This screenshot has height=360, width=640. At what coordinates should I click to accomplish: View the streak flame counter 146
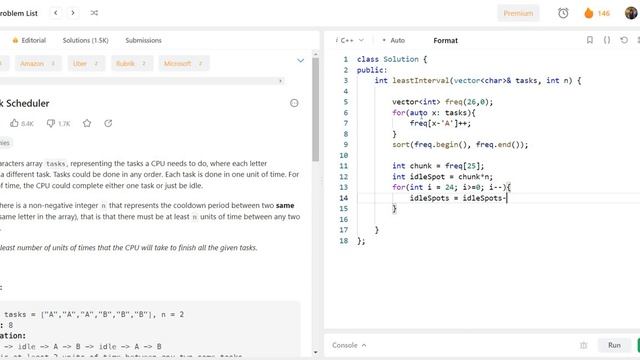click(x=597, y=13)
